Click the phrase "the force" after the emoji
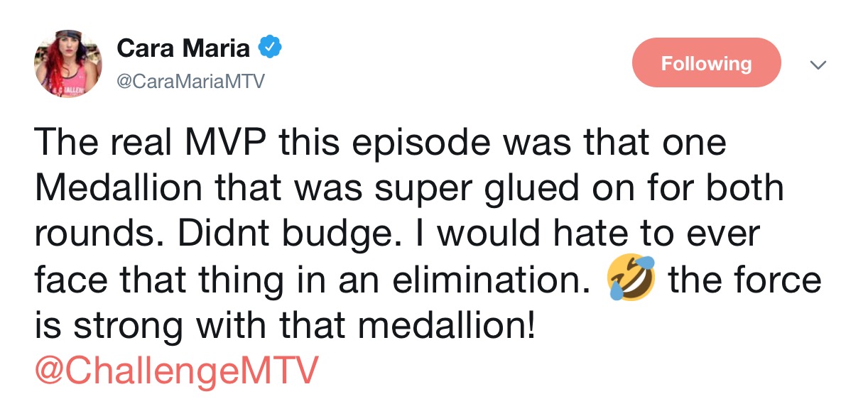Screen dimensions: 868x399 click(744, 281)
